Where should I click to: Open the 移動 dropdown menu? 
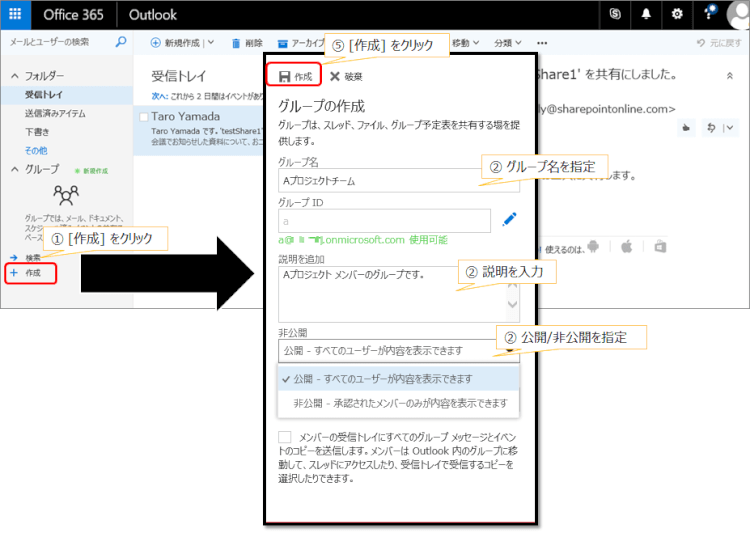click(465, 43)
